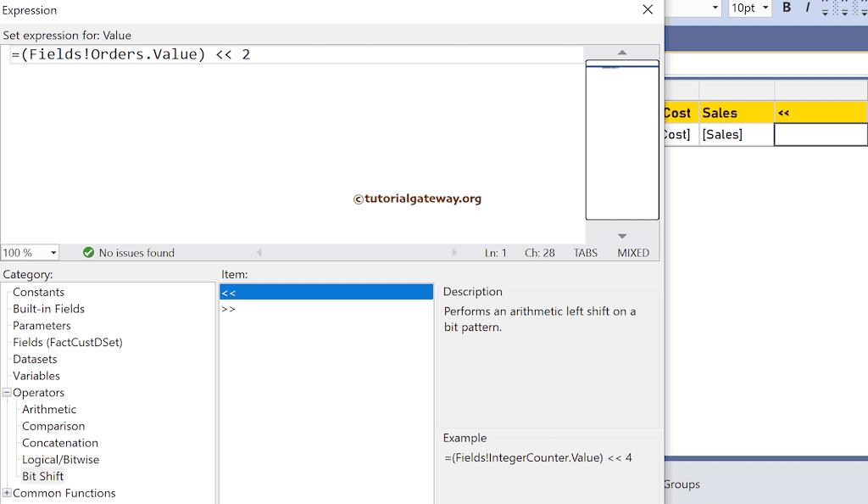Image resolution: width=868 pixels, height=504 pixels.
Task: Select the Constants category
Action: [x=38, y=292]
